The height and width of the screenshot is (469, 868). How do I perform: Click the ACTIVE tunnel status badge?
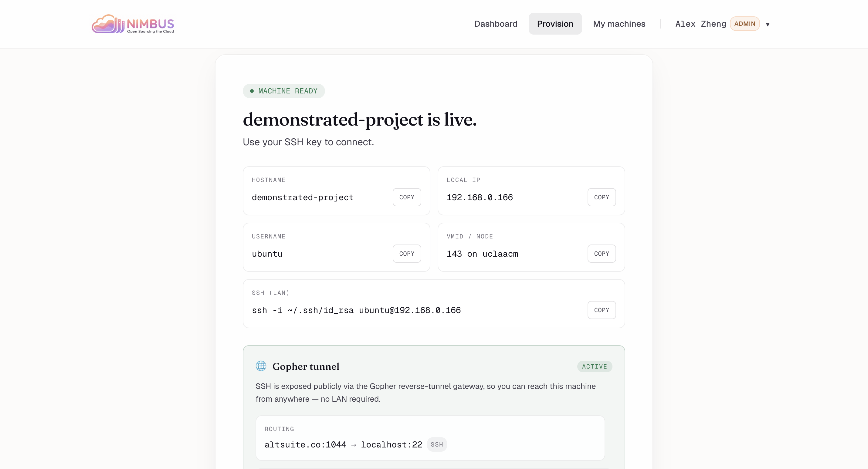coord(594,366)
